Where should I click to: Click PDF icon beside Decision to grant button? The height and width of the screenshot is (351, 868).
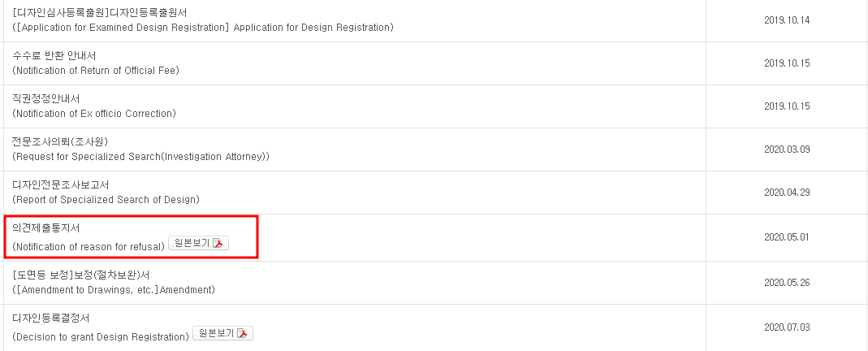(x=243, y=333)
